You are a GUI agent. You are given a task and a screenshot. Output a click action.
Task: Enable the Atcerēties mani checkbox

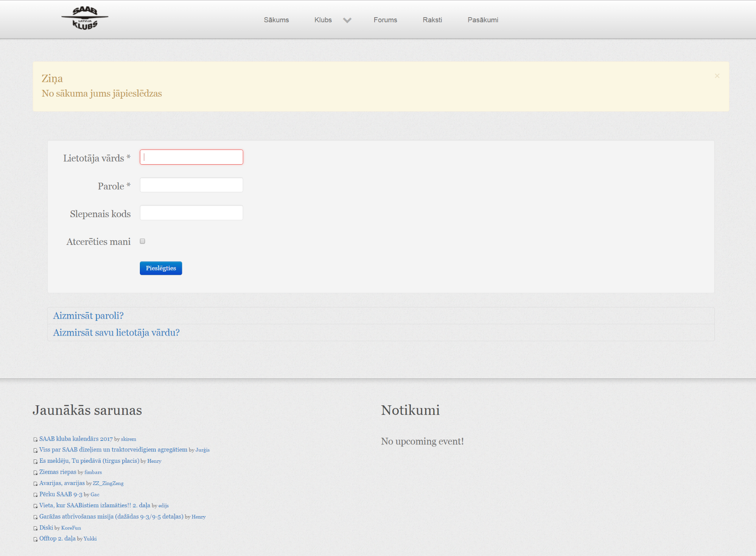coord(142,241)
